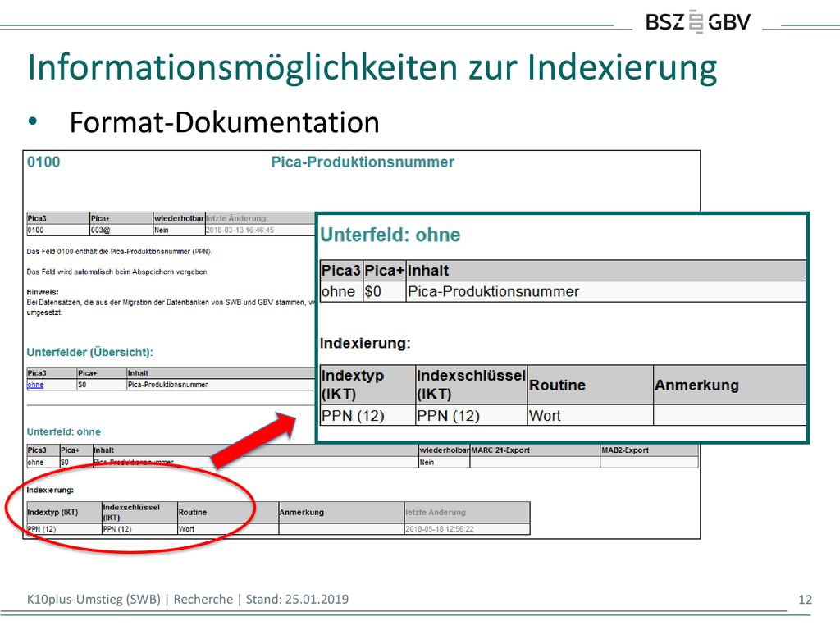Click the footer text 'K10plus-Umstieg (SWB) | Recherche'
The height and width of the screenshot is (630, 840).
[130, 599]
